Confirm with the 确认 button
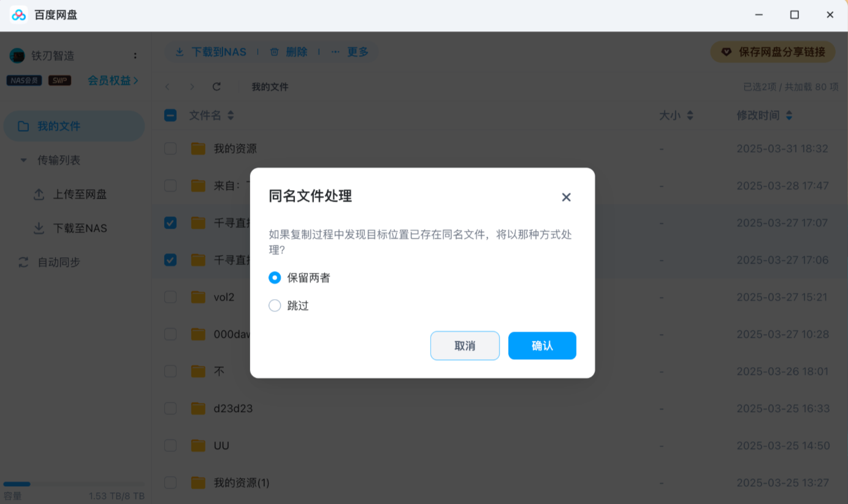 pyautogui.click(x=542, y=346)
